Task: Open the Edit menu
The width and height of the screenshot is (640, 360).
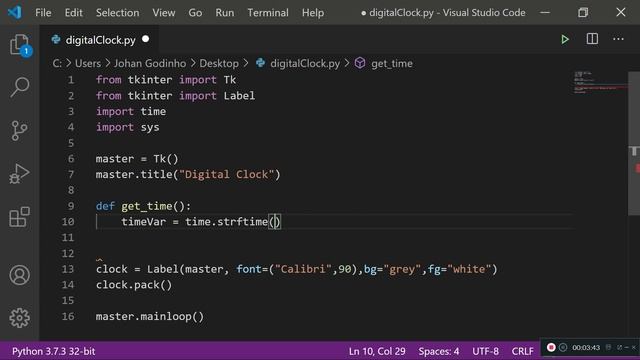Action: pos(73,13)
